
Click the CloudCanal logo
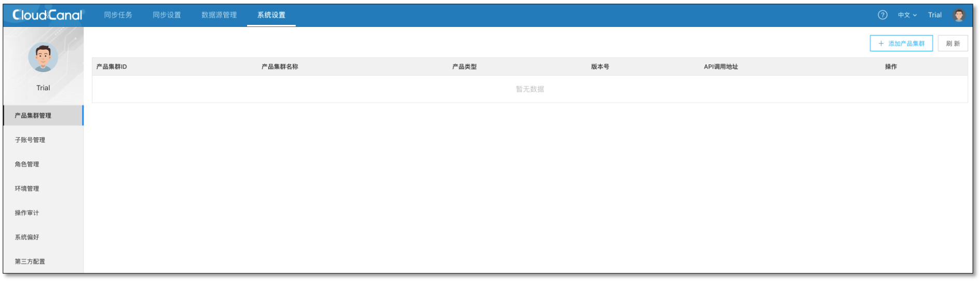(47, 15)
